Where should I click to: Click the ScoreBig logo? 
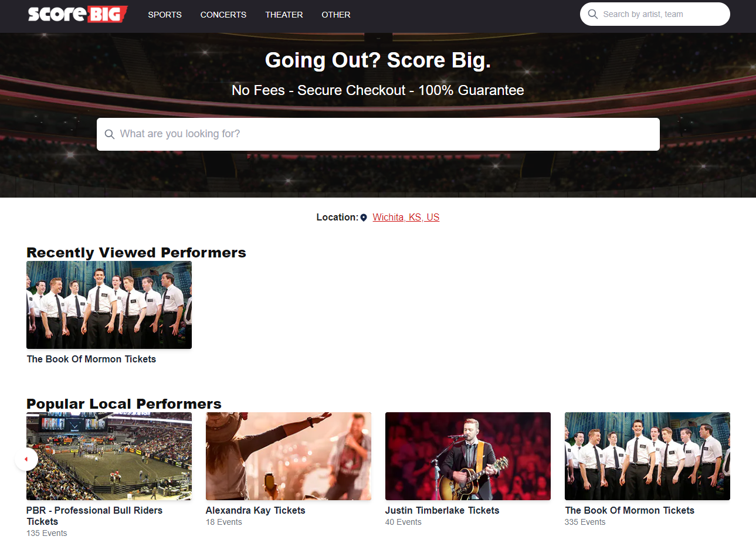coord(78,14)
